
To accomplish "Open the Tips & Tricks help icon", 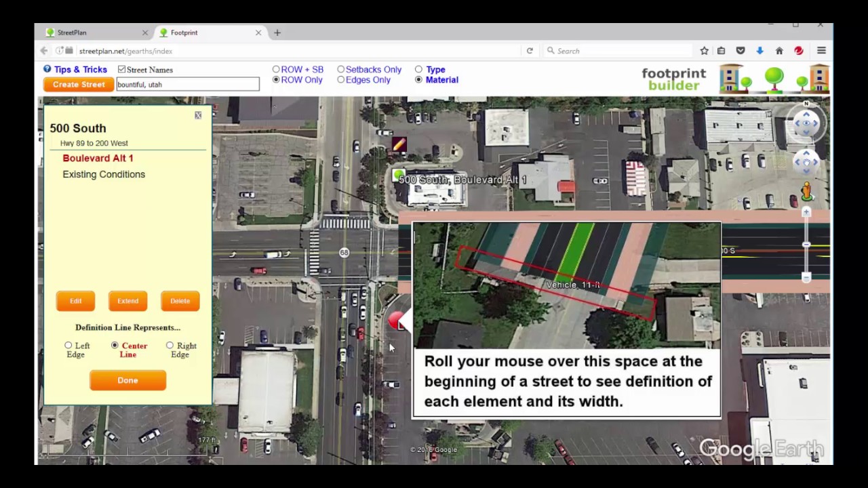I will tap(47, 69).
